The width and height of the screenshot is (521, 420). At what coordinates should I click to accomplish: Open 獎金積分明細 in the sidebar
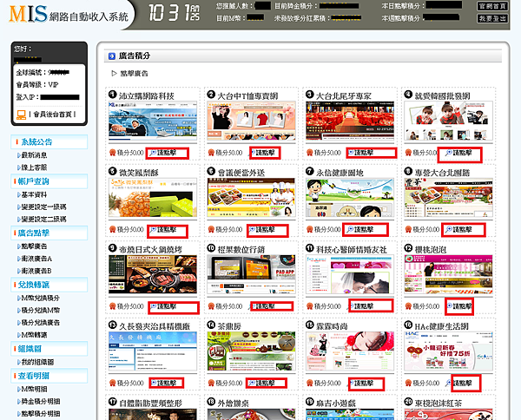[x=40, y=402]
